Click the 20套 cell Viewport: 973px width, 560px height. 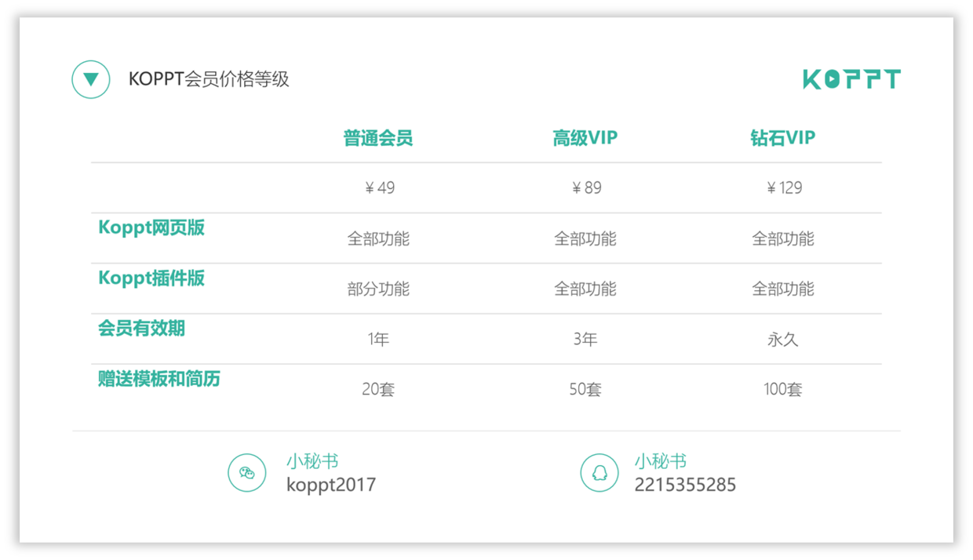coord(378,390)
